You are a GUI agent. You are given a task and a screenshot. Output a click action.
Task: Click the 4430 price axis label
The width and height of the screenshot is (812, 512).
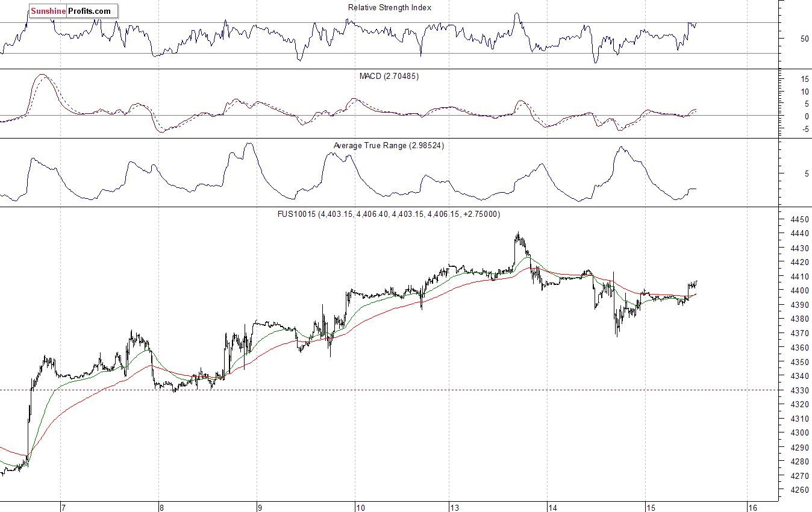801,248
